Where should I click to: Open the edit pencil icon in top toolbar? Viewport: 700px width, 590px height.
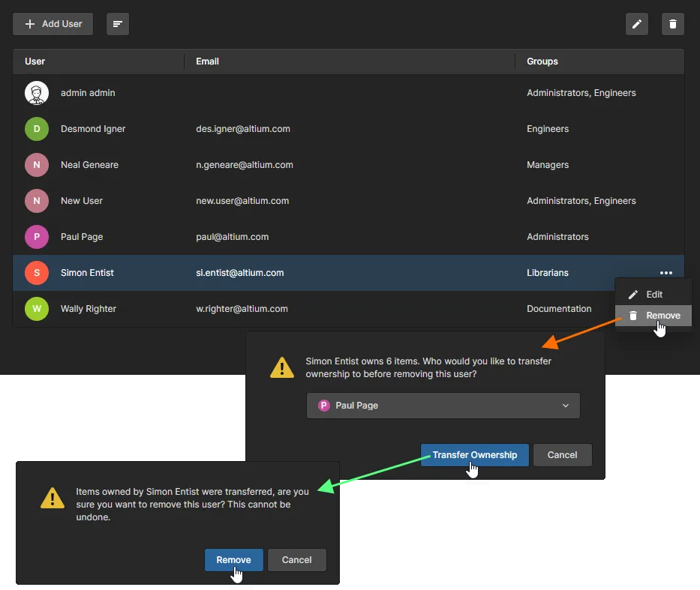[x=636, y=23]
